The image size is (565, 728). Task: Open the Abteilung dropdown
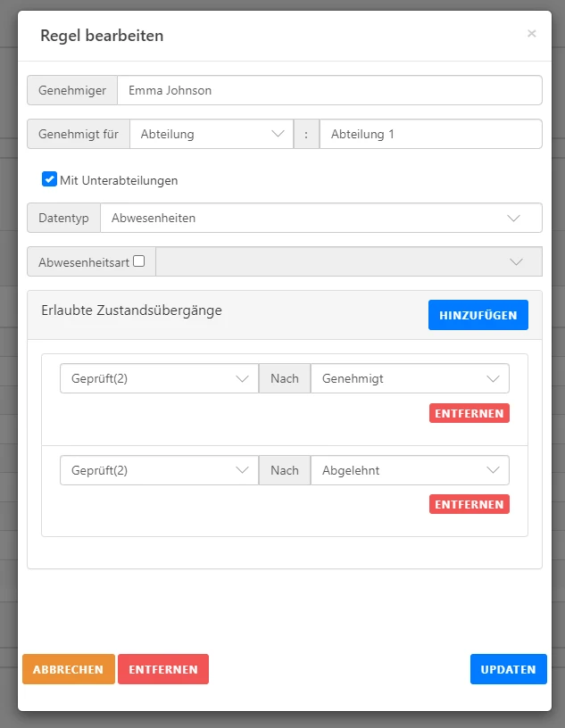tap(210, 133)
